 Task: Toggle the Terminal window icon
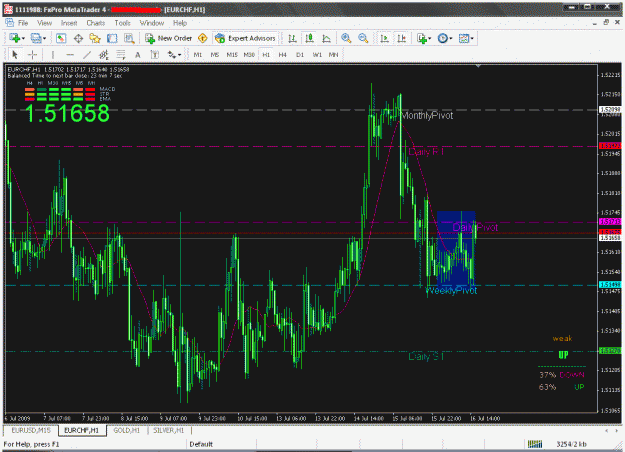[112, 38]
